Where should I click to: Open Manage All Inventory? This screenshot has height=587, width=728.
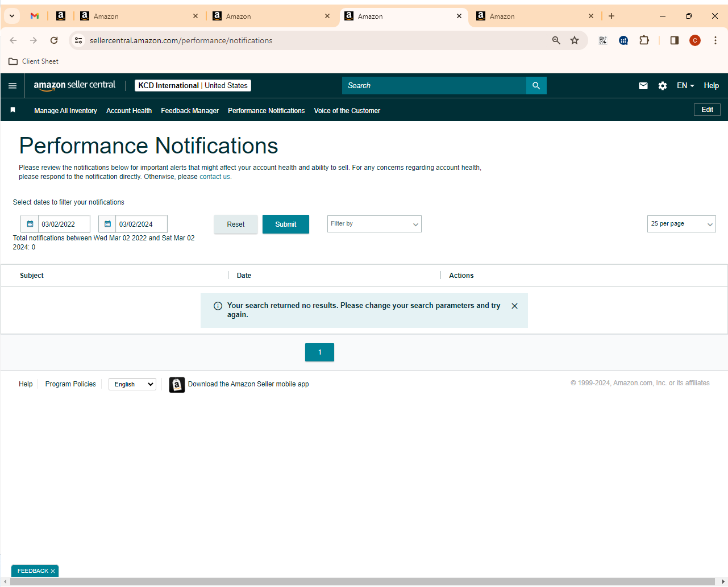[x=65, y=111]
